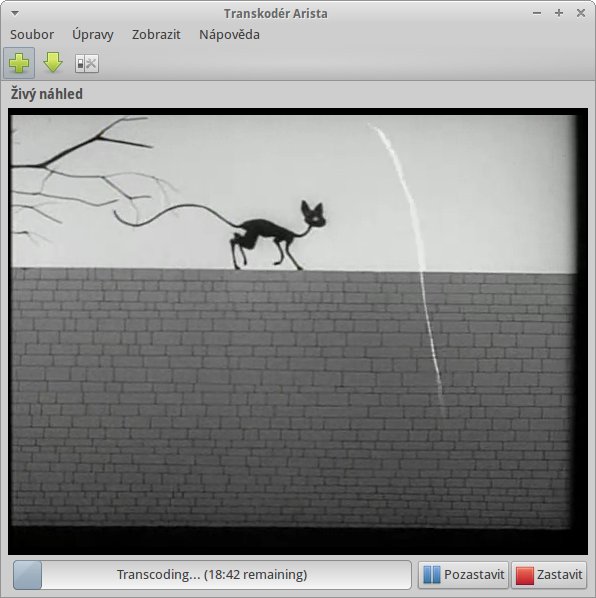Click the red stop square icon
Image resolution: width=596 pixels, height=598 pixels.
[x=524, y=575]
